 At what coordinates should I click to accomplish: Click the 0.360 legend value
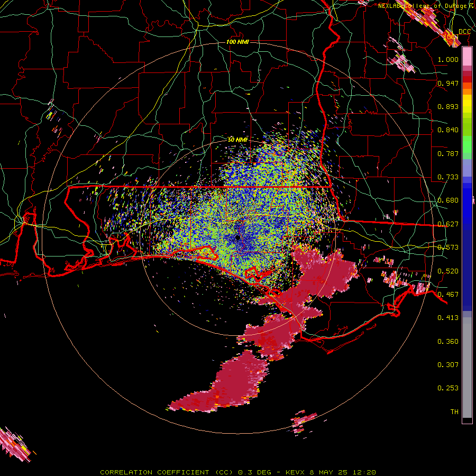coord(448,341)
